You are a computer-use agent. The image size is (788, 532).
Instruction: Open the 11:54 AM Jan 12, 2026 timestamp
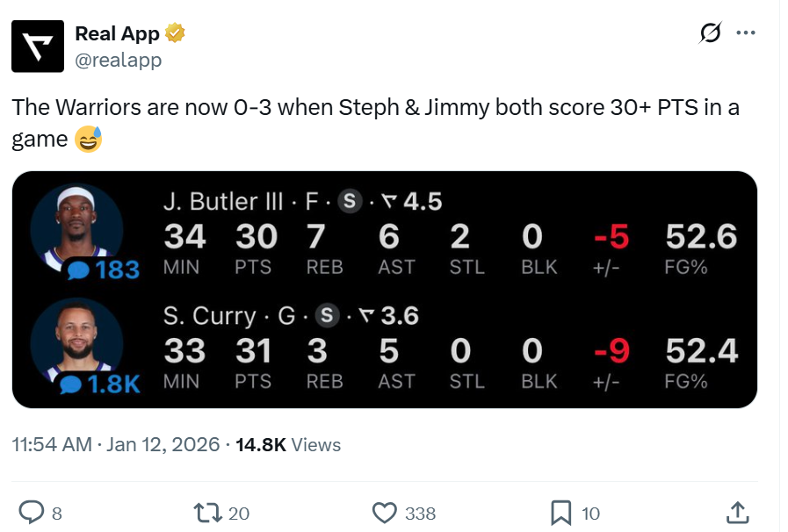point(115,445)
